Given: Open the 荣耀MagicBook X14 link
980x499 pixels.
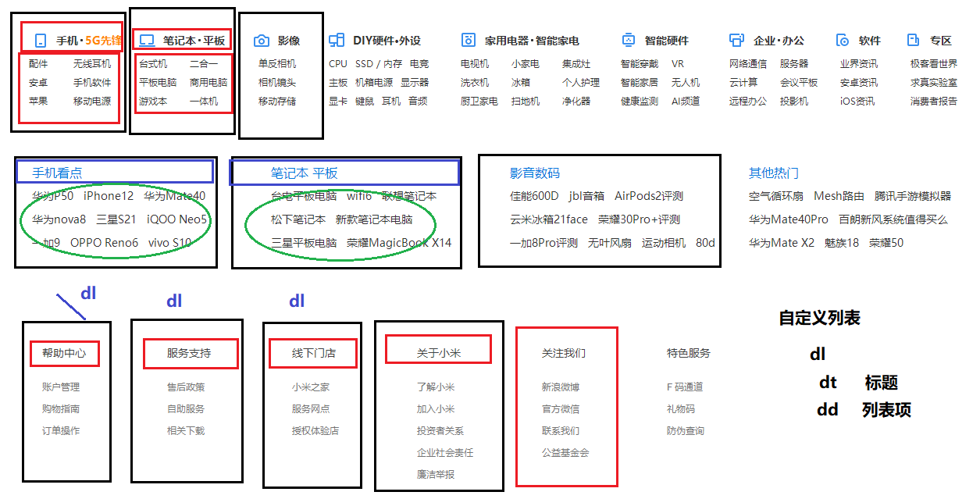Looking at the screenshot, I should 399,243.
